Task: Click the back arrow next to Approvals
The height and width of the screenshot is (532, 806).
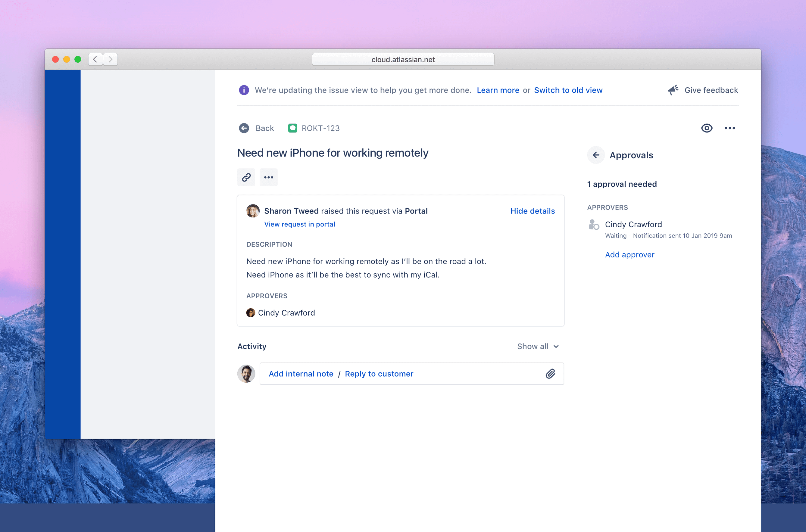Action: tap(596, 155)
